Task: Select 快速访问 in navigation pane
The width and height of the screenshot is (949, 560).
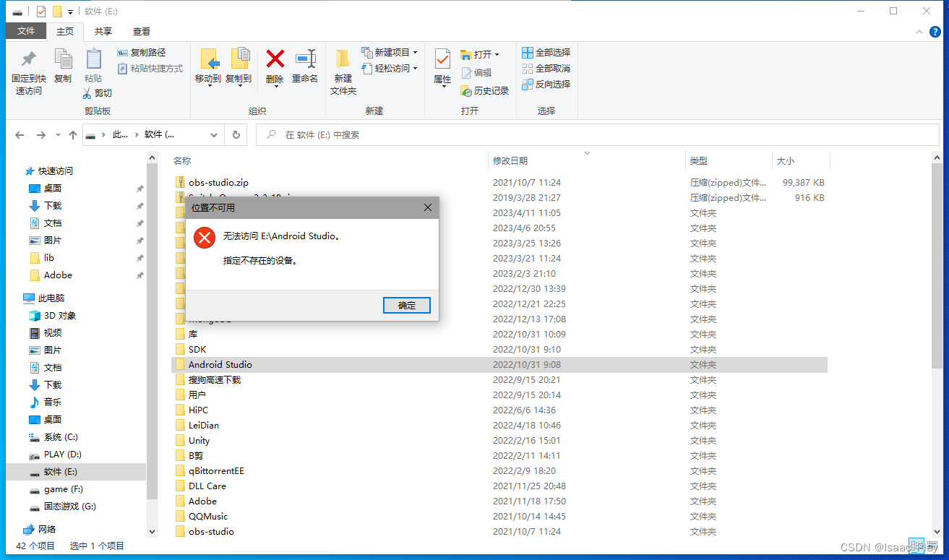Action: 56,171
